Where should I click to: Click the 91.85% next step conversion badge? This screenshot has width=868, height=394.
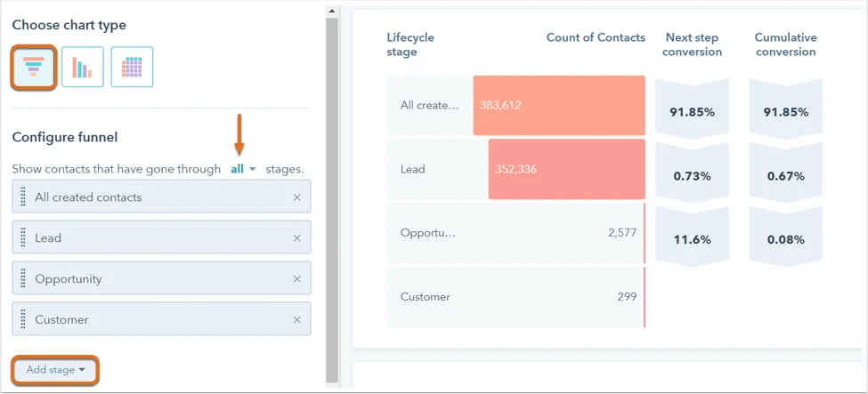point(692,112)
